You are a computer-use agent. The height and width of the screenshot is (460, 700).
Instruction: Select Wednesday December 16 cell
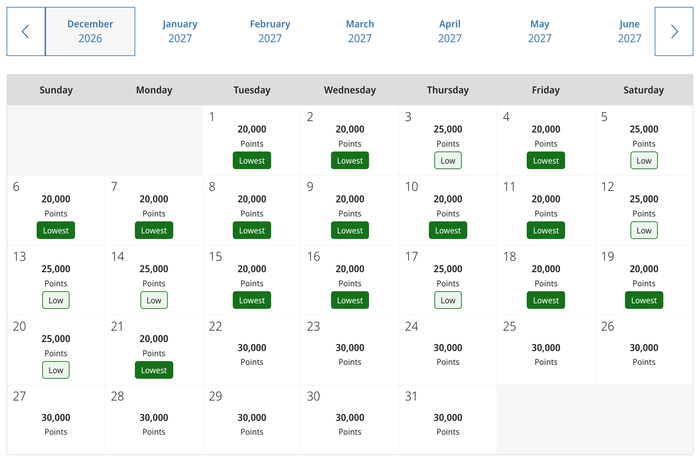click(350, 280)
